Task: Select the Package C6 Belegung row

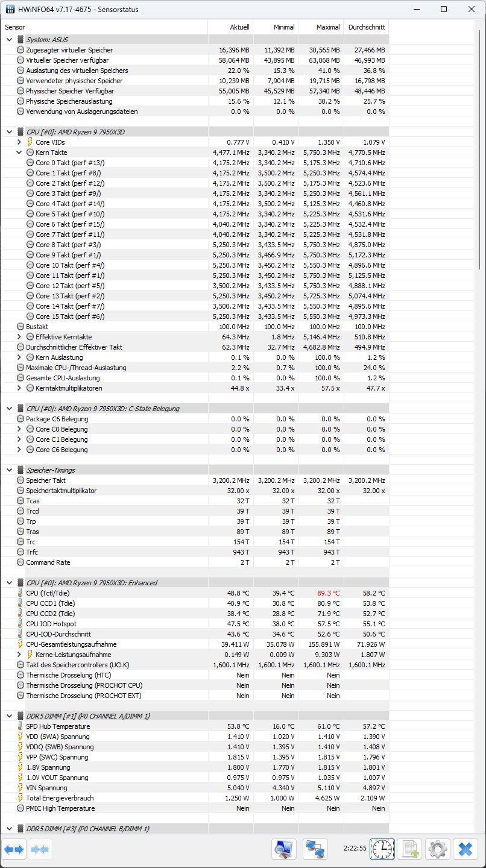Action: click(x=195, y=419)
